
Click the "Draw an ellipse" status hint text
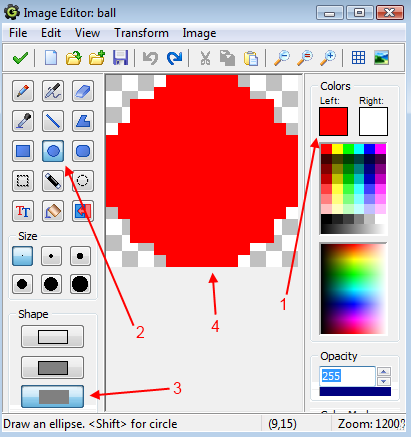tap(90, 424)
